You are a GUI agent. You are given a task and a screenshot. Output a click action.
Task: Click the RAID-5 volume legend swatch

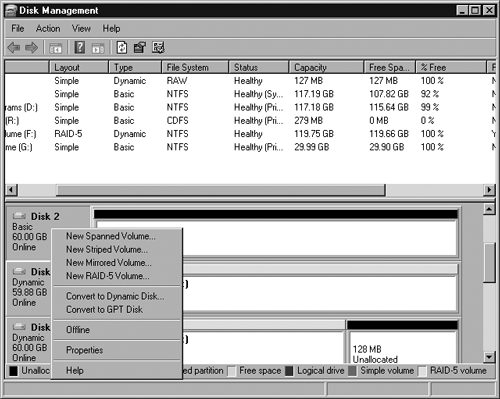pos(422,371)
